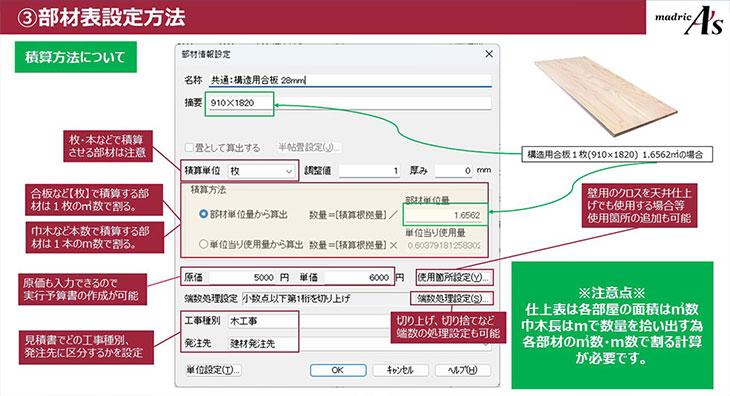Viewport: 730px width, 396px height.
Task: Open the 発注先 dropdown 建材発注先
Action: point(358,344)
